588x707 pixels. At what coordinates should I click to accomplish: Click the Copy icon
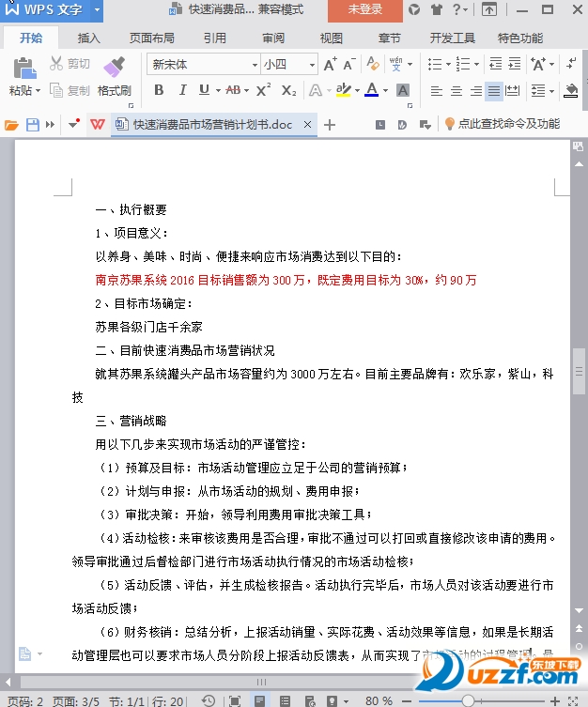tap(56, 90)
